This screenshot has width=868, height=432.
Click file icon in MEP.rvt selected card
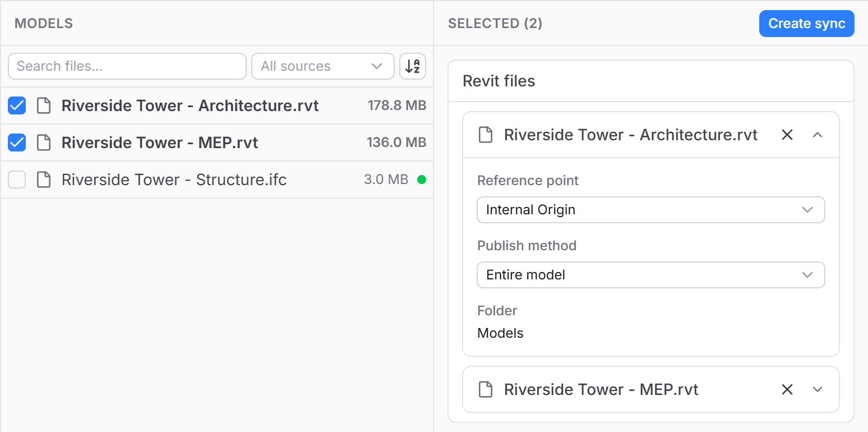tap(485, 389)
